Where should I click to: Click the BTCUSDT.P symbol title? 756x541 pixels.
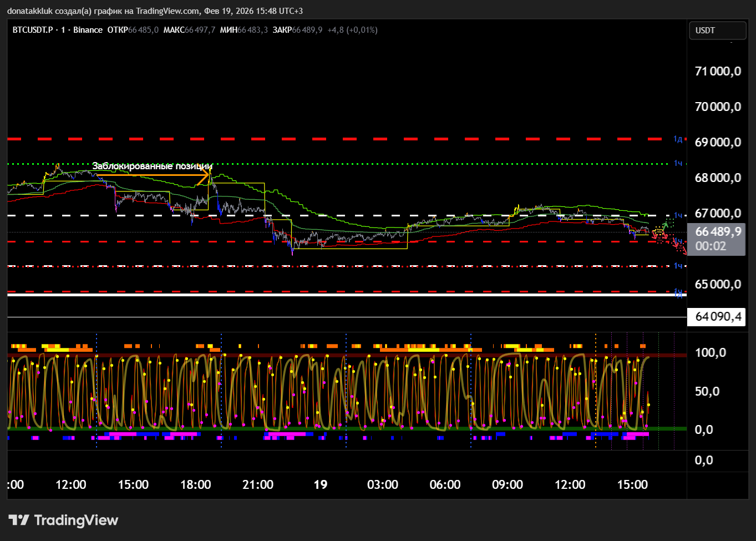point(33,30)
